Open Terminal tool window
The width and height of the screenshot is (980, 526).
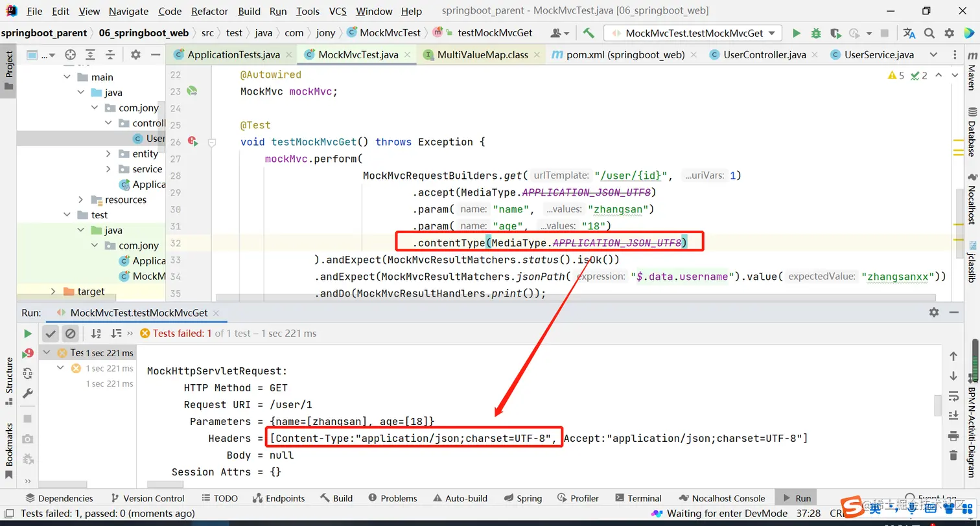click(638, 498)
